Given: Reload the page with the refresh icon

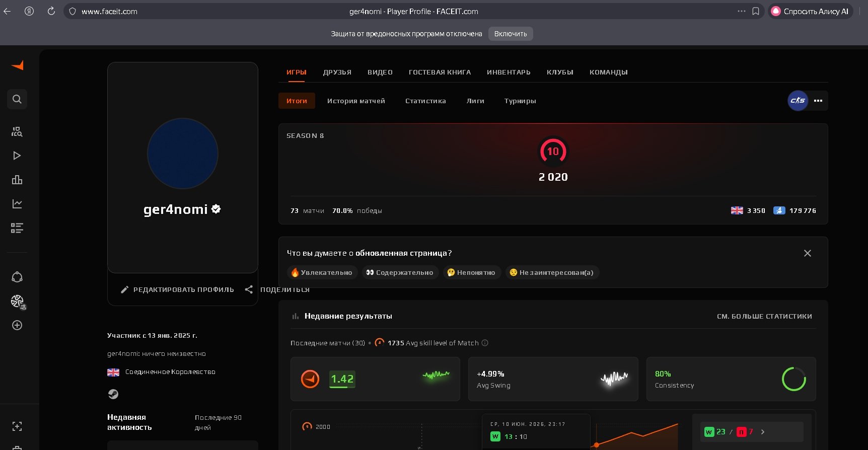Looking at the screenshot, I should pyautogui.click(x=51, y=11).
